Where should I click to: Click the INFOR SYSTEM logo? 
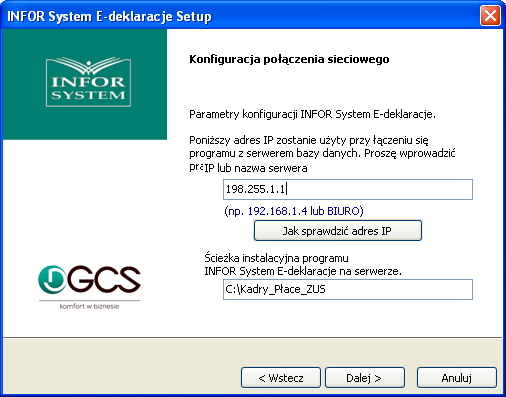click(x=88, y=82)
